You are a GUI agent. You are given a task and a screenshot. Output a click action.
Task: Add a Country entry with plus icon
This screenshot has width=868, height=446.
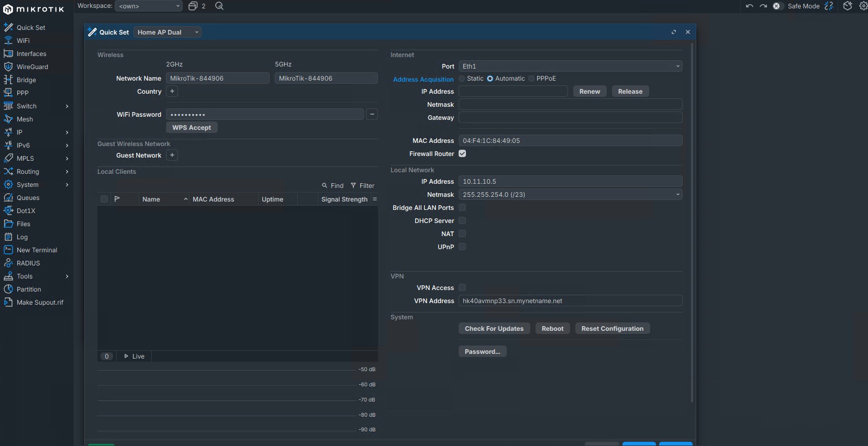pyautogui.click(x=172, y=91)
